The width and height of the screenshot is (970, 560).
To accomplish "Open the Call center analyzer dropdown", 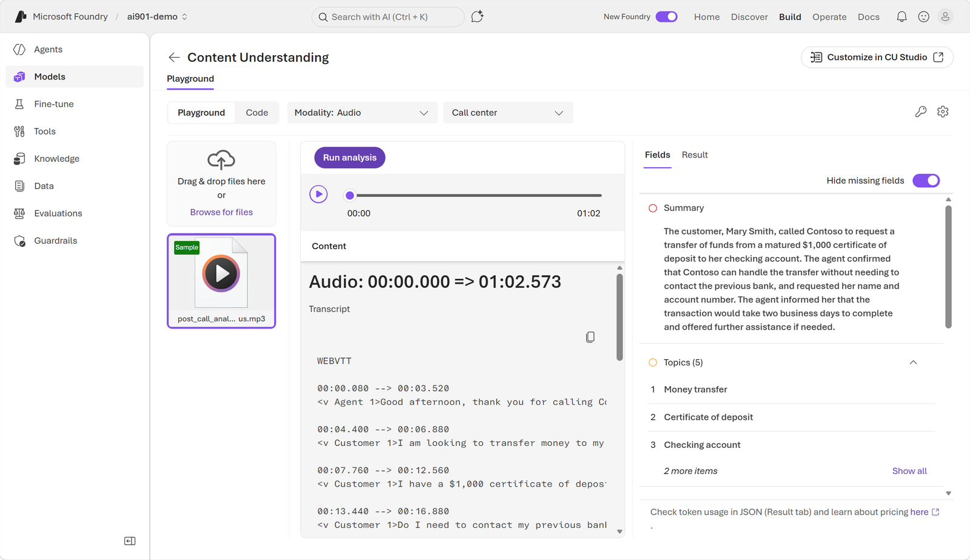I will (508, 113).
